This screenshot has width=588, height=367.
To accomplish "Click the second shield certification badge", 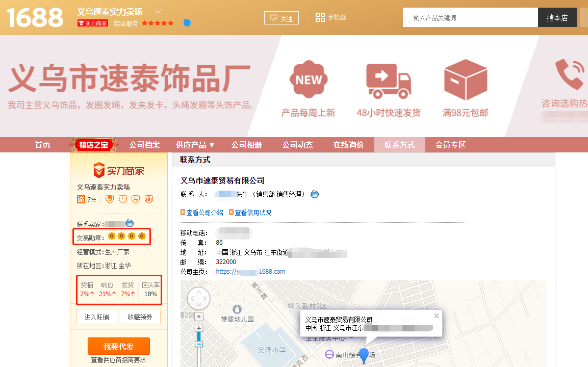I will (122, 199).
